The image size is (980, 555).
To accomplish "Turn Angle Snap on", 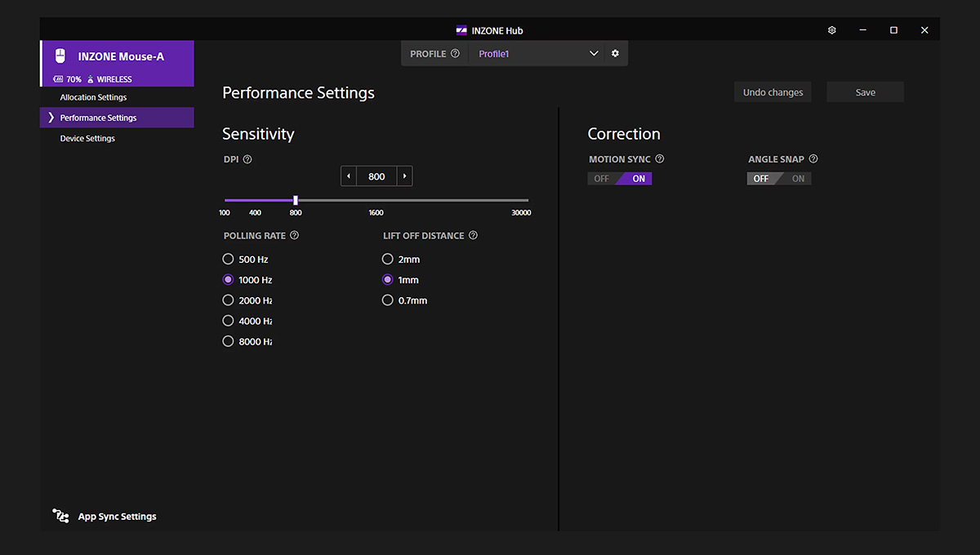I will tap(797, 179).
